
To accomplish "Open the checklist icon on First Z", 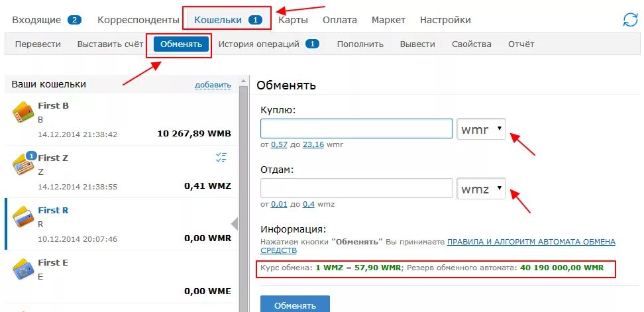I will tap(221, 157).
